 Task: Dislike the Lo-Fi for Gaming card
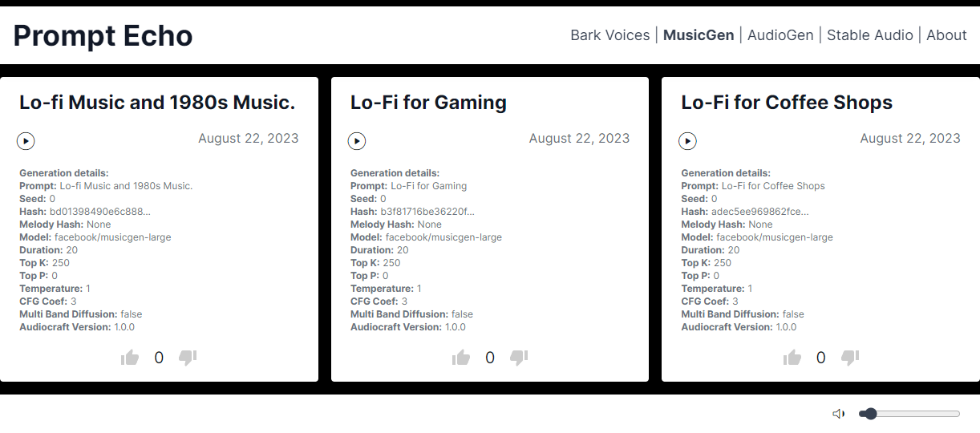[519, 358]
